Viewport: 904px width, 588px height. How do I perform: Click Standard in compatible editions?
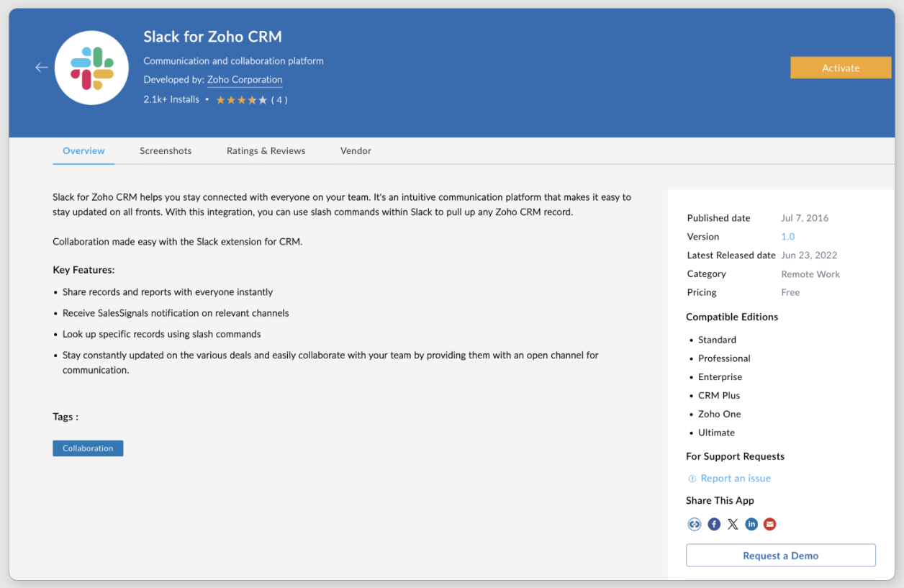pyautogui.click(x=717, y=340)
